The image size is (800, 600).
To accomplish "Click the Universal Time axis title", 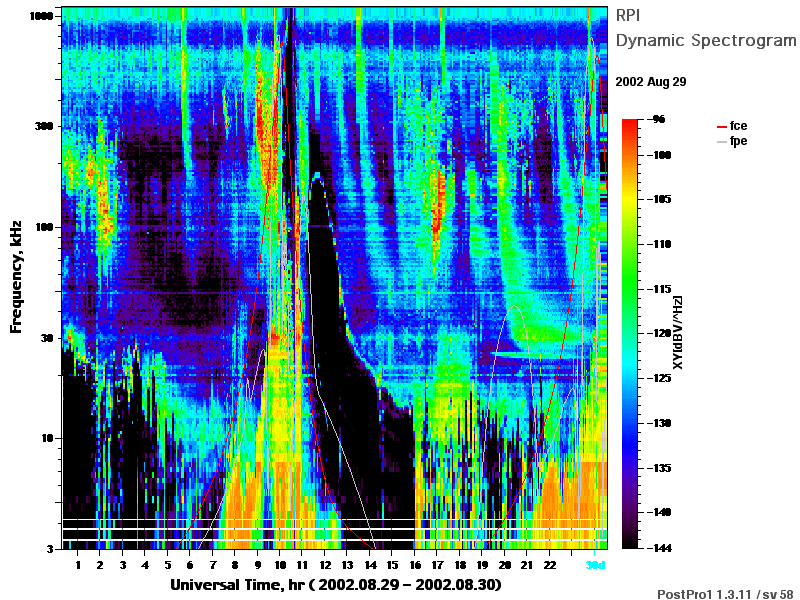I will tap(336, 584).
